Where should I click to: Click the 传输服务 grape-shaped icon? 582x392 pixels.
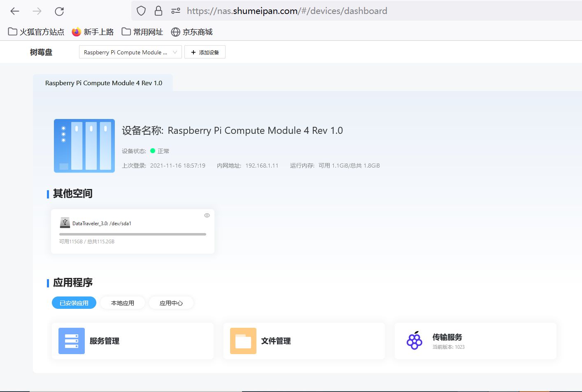414,341
